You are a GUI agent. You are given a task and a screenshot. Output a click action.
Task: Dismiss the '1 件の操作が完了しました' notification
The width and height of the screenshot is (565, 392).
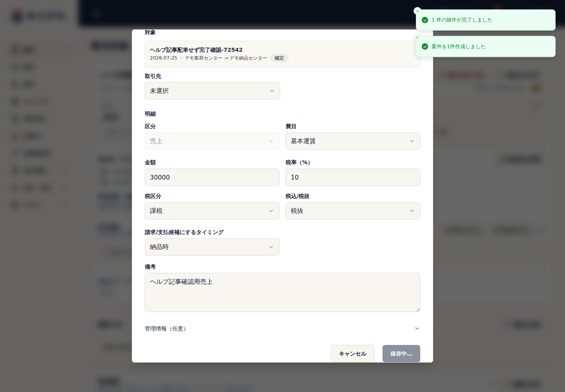(x=417, y=11)
